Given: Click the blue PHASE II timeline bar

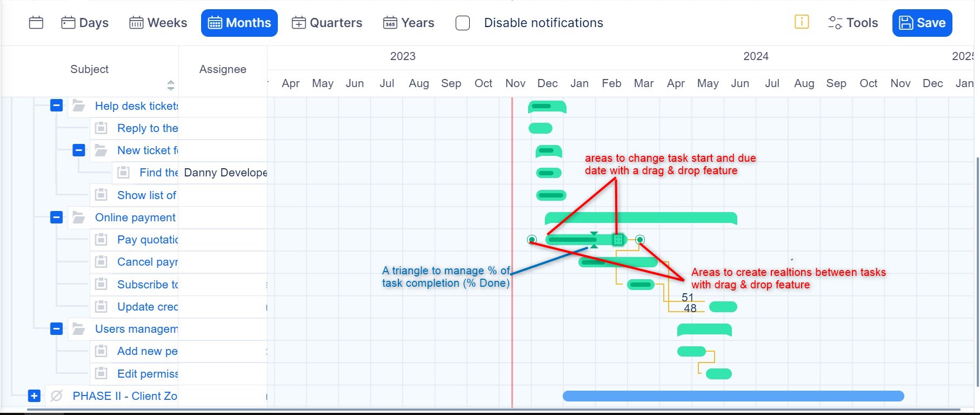Looking at the screenshot, I should point(733,396).
